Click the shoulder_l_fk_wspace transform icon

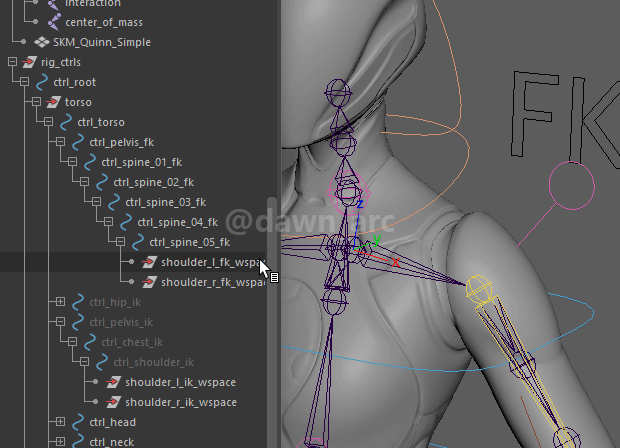(x=149, y=262)
